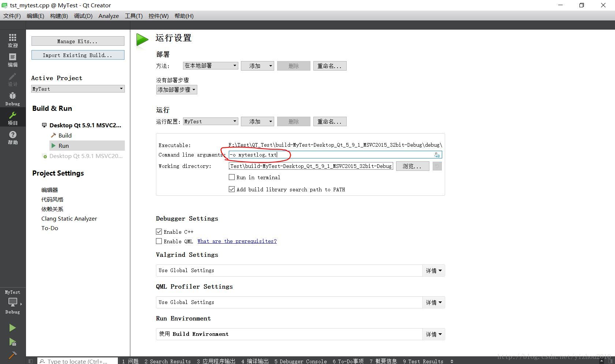The height and width of the screenshot is (364, 615).
Task: Open 依赖关系 project settings
Action: tap(52, 209)
